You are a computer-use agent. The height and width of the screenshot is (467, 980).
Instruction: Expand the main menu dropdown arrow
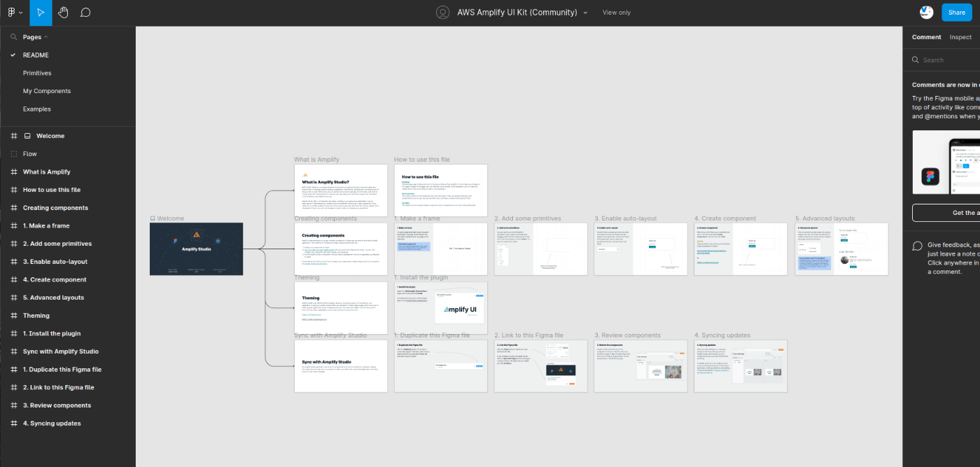pyautogui.click(x=20, y=13)
